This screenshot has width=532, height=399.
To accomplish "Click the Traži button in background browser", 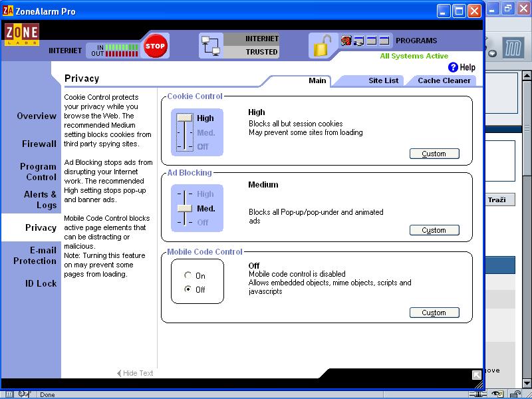I will pos(499,200).
